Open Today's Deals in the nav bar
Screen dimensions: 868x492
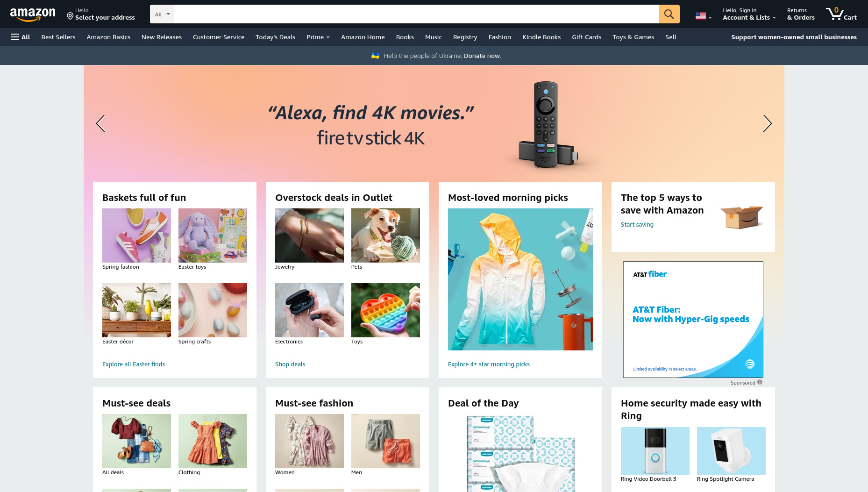275,37
